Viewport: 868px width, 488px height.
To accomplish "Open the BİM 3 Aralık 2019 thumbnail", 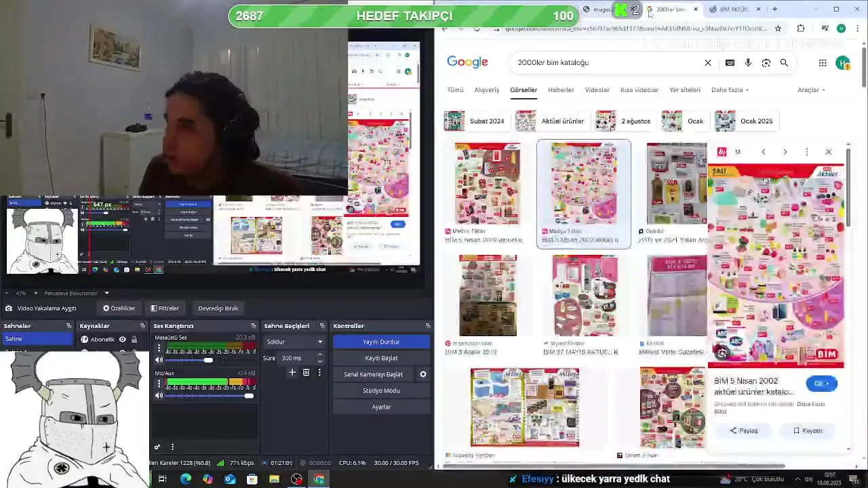I will click(488, 296).
